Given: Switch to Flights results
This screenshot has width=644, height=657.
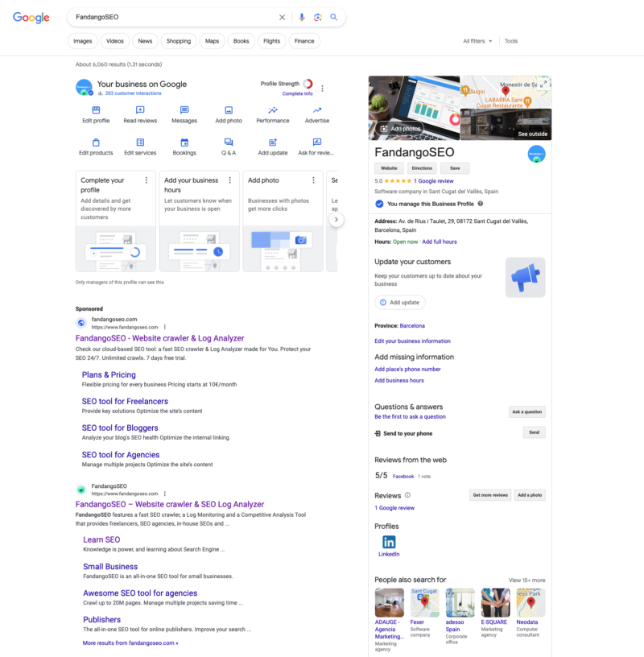Looking at the screenshot, I should (271, 41).
